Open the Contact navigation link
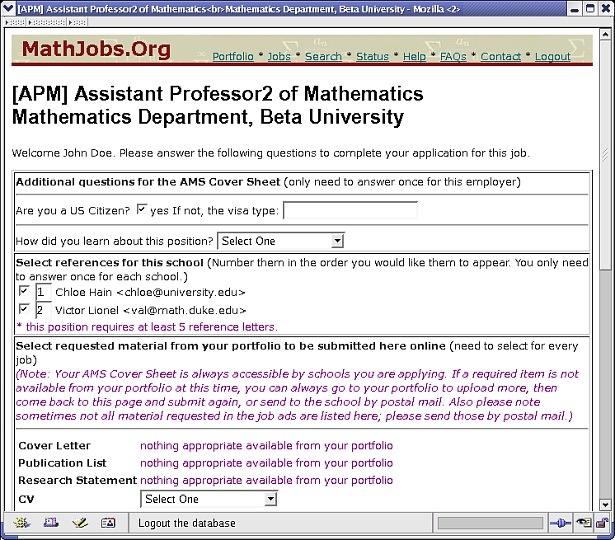Screen dimensions: 615x540 click(501, 56)
